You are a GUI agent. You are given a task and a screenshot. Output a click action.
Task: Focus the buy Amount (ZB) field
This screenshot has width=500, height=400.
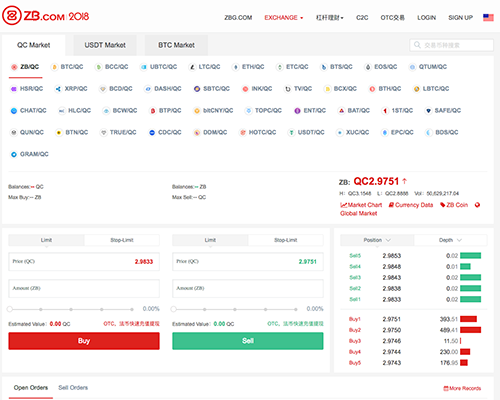point(84,288)
